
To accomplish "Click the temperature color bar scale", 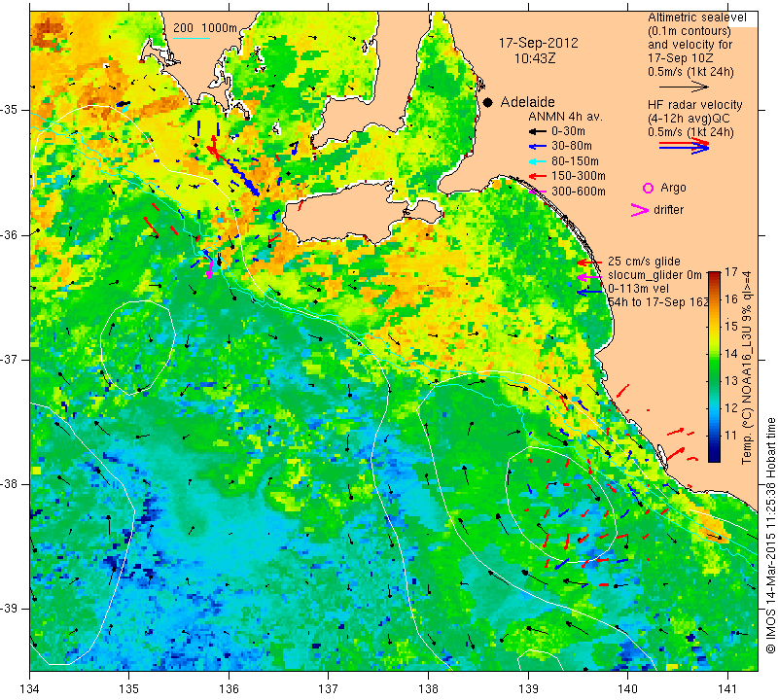I will (x=714, y=367).
